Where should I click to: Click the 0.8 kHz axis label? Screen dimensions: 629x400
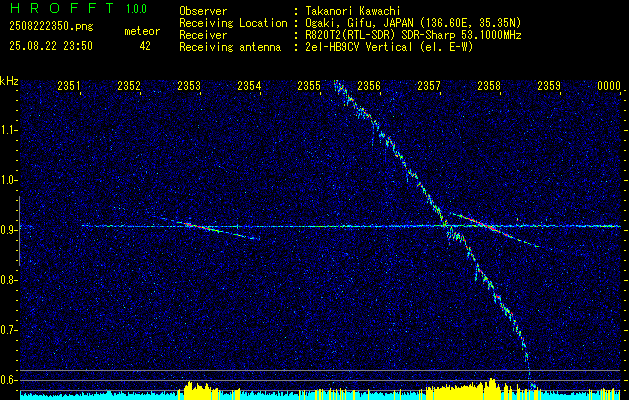point(7,280)
